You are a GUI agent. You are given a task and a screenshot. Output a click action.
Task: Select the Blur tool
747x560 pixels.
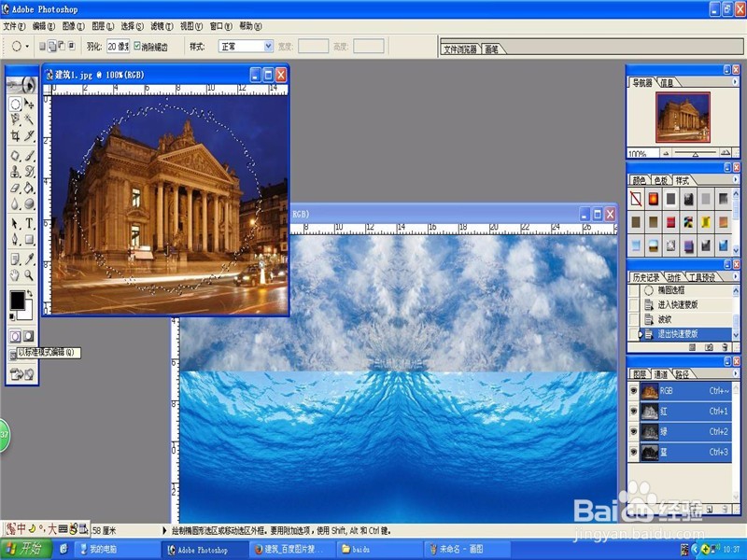point(15,203)
